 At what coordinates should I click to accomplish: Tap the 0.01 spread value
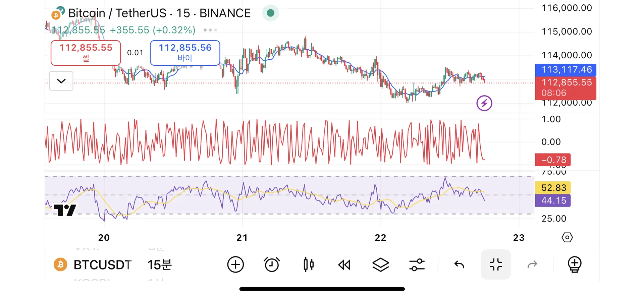tap(135, 53)
